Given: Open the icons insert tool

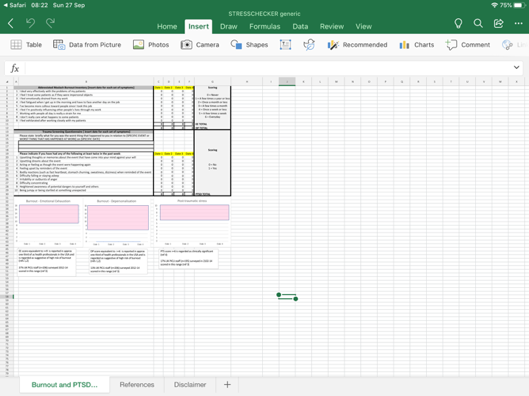Looking at the screenshot, I should tap(309, 45).
